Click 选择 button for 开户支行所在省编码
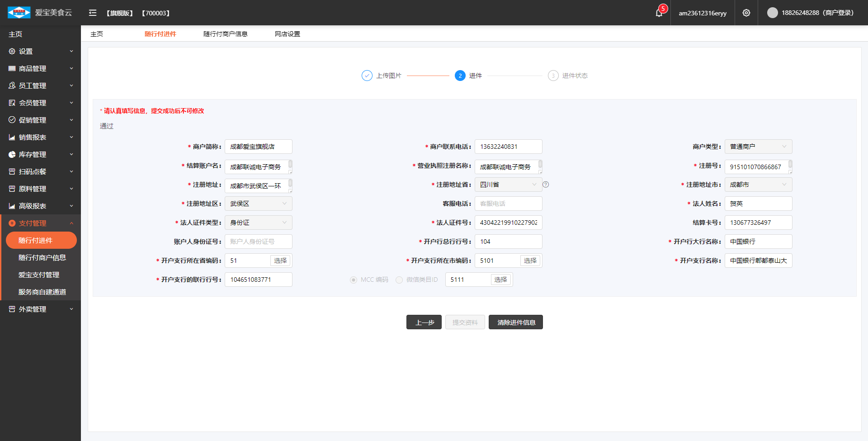868x441 pixels. coord(280,261)
